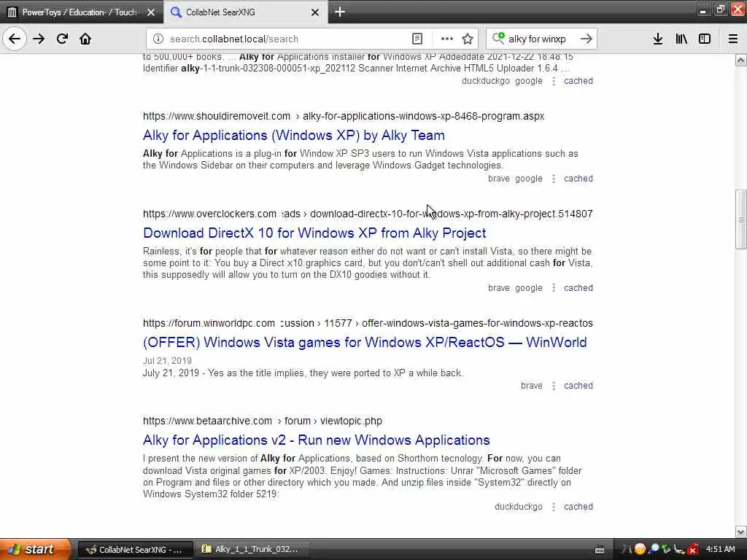Open the browser home page

point(85,39)
